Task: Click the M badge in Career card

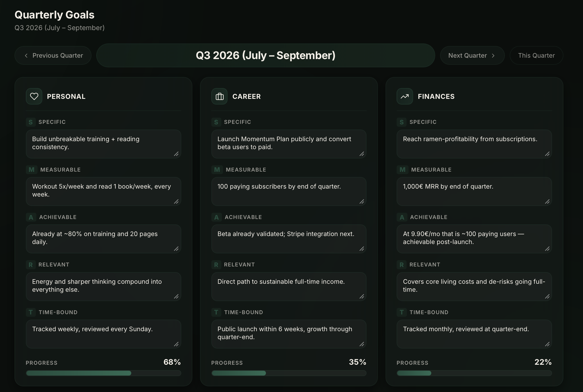Action: [x=217, y=170]
